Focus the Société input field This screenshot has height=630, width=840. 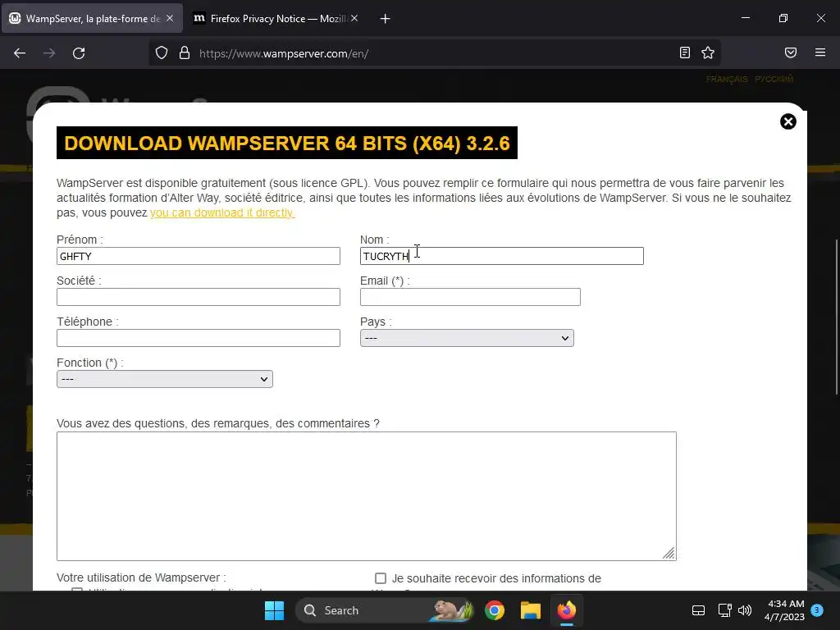point(199,297)
